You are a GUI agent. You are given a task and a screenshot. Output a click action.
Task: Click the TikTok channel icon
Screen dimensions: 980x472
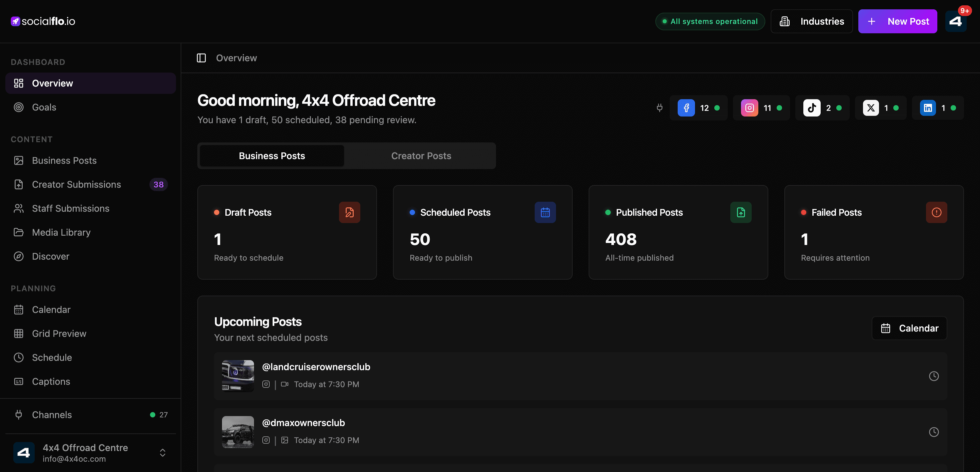811,108
